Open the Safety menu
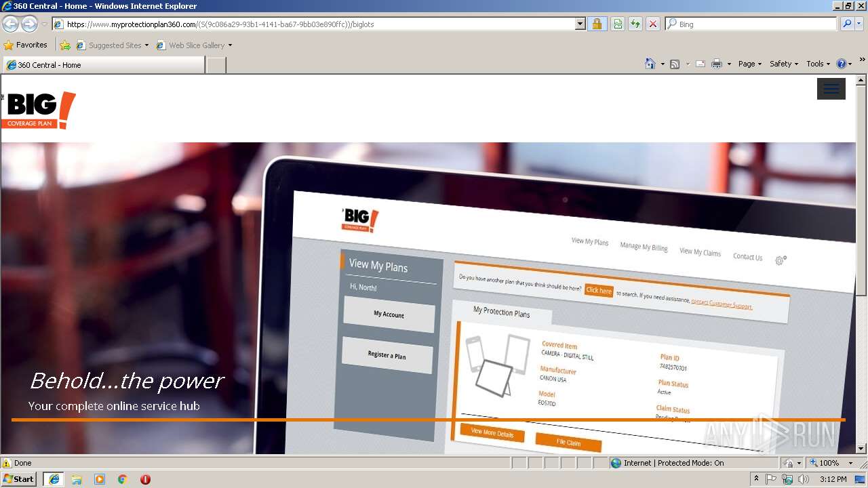Screen dimensions: 868x488 [x=783, y=64]
